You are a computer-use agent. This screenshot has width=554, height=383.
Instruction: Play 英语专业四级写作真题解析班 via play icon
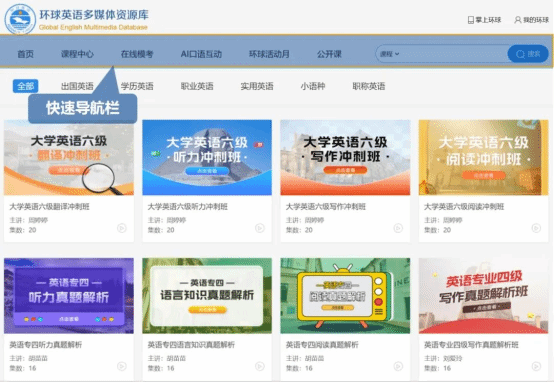pyautogui.click(x=536, y=366)
